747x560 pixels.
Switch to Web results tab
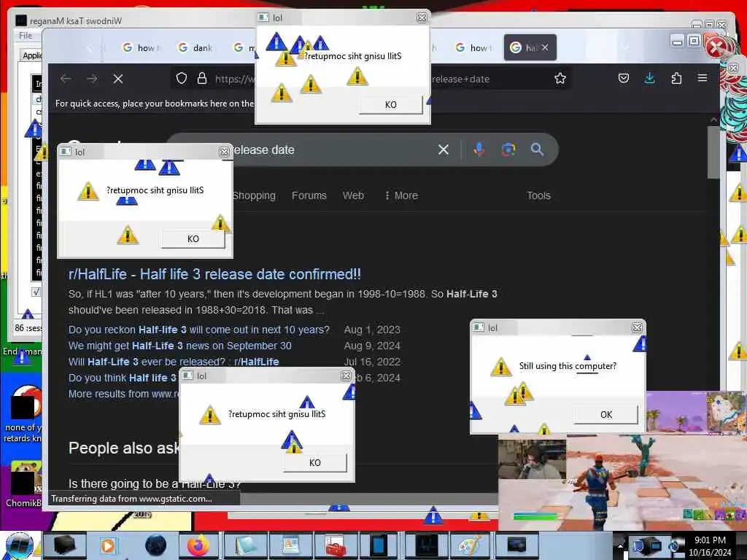pyautogui.click(x=353, y=195)
